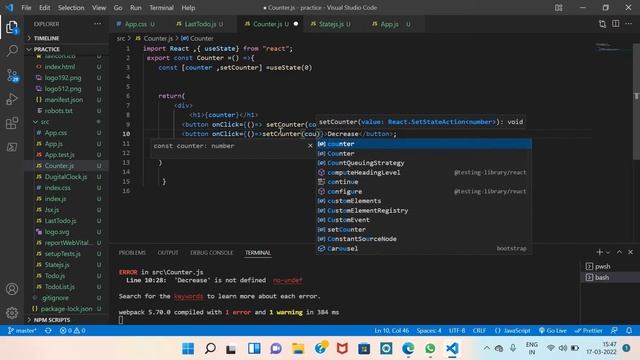Open the Explorer view in activity bar

coord(12,27)
